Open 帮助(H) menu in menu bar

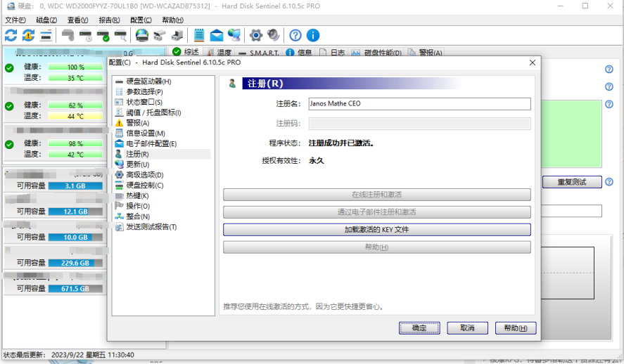pos(173,20)
